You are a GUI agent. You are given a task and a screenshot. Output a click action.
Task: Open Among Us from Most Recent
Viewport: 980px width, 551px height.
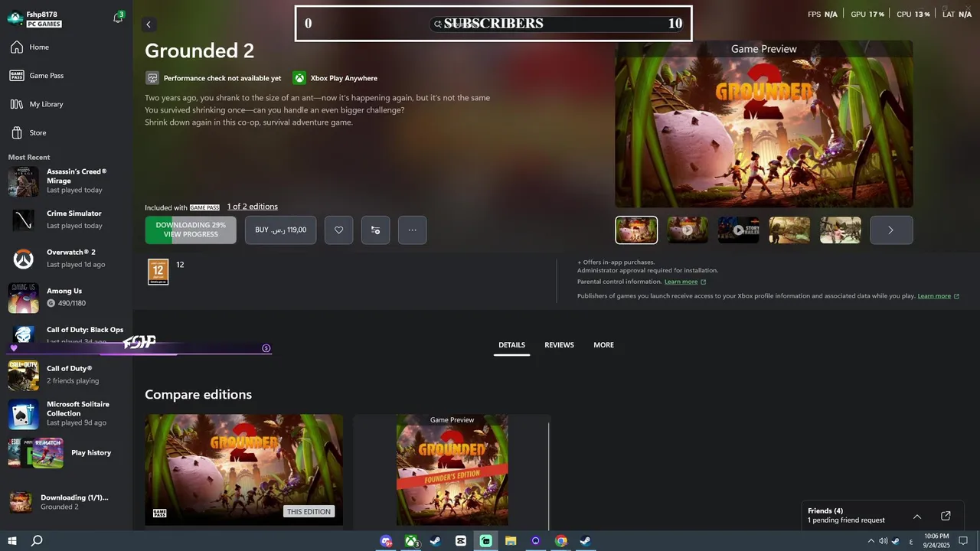click(x=66, y=297)
